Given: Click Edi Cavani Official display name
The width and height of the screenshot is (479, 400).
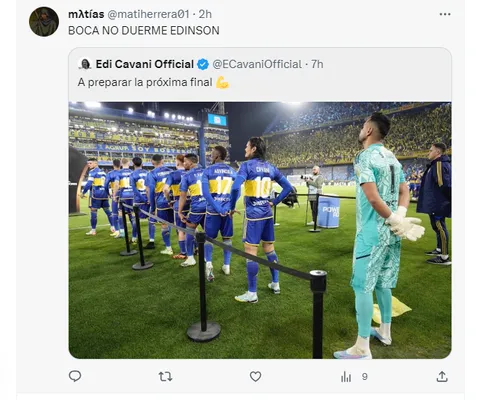Looking at the screenshot, I should click(x=145, y=64).
